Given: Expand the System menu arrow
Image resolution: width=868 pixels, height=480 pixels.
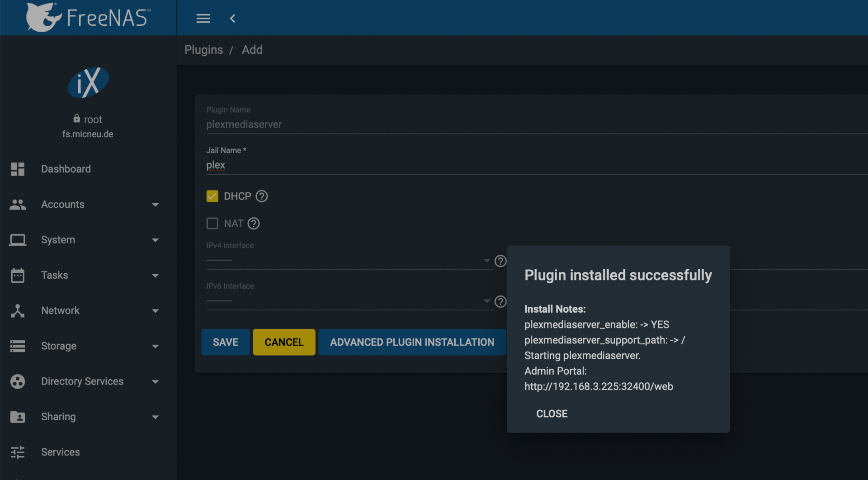Looking at the screenshot, I should (x=156, y=240).
